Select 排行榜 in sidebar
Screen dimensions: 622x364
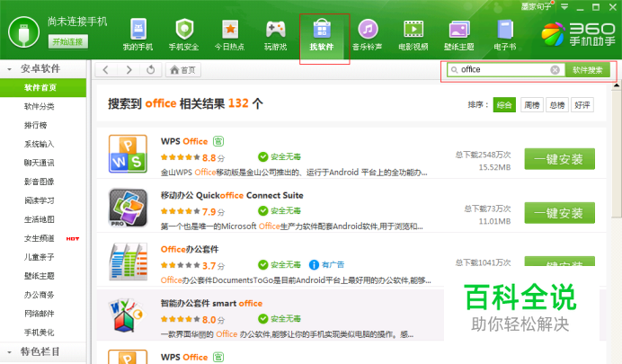(35, 125)
